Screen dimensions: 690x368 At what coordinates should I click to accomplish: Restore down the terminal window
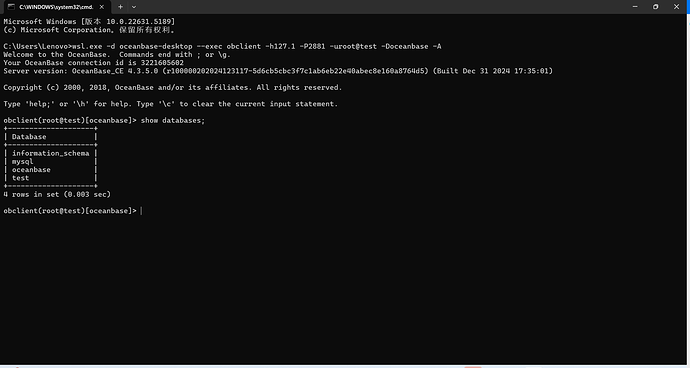[x=656, y=7]
